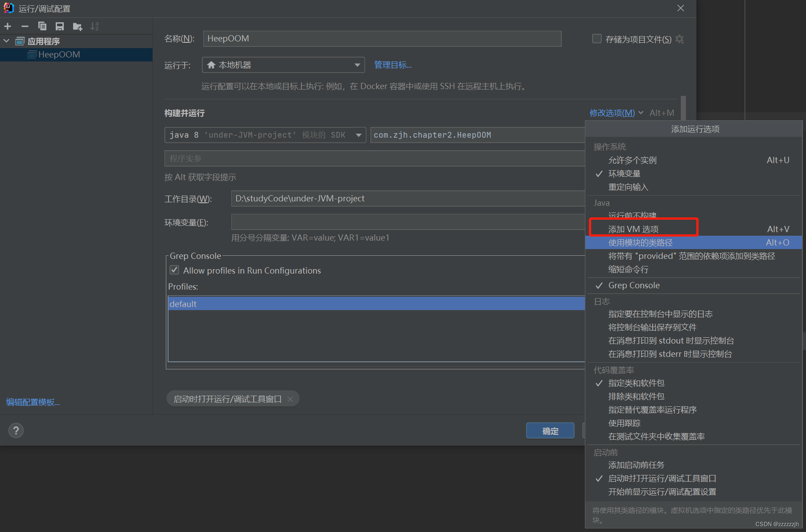Choose 指定要在控制台中显示的日志
This screenshot has height=532, width=806.
pos(694,314)
